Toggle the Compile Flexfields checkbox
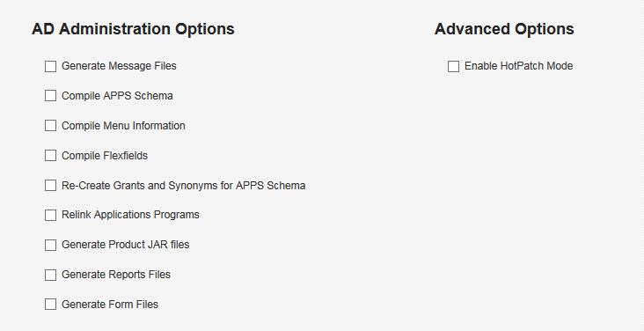The width and height of the screenshot is (644, 331). (50, 156)
